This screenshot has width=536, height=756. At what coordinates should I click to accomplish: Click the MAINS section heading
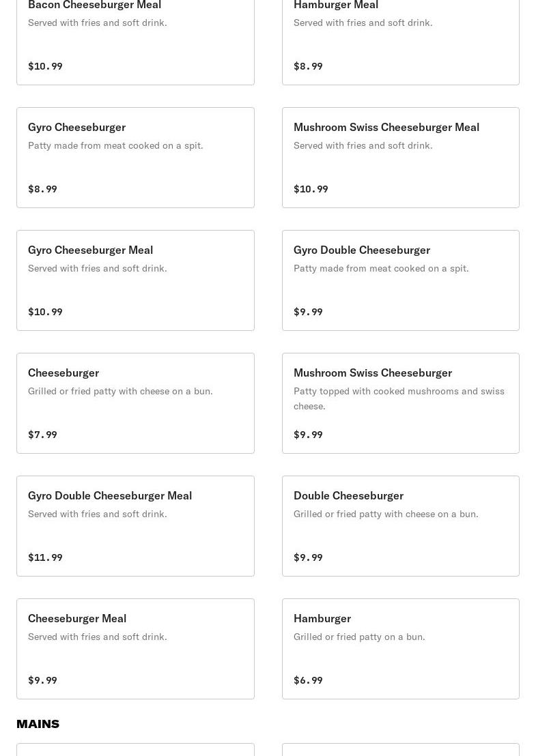click(38, 724)
